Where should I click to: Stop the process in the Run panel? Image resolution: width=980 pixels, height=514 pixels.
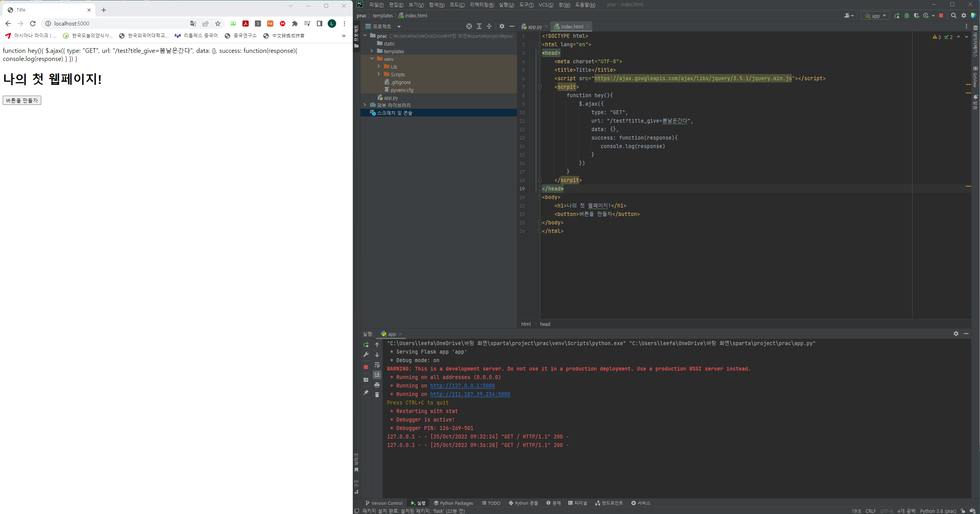pos(366,367)
